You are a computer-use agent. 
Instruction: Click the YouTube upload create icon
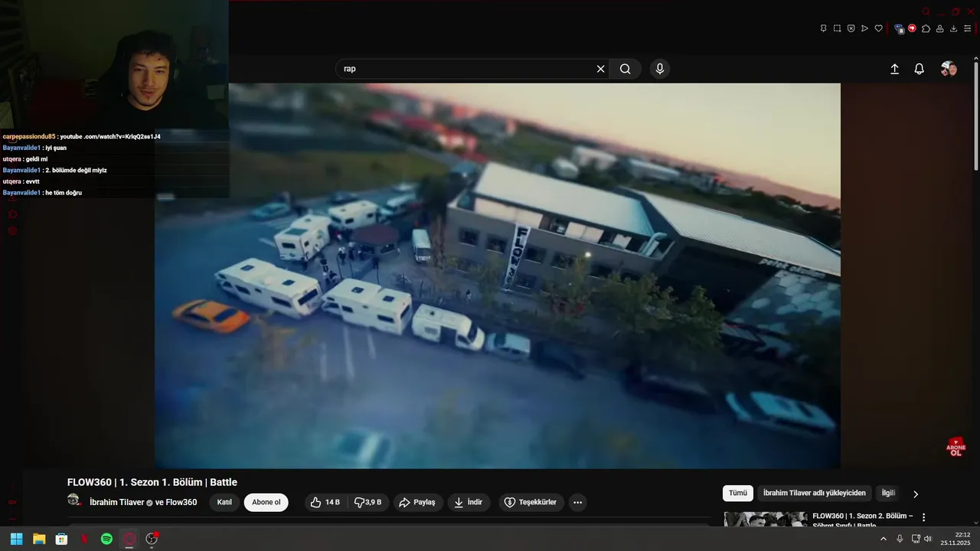(894, 69)
